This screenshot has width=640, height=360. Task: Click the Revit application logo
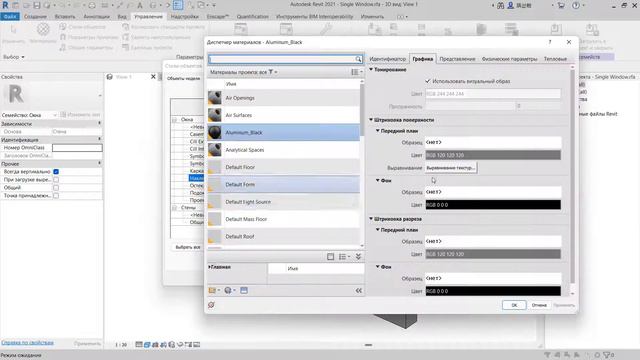[x=5, y=5]
